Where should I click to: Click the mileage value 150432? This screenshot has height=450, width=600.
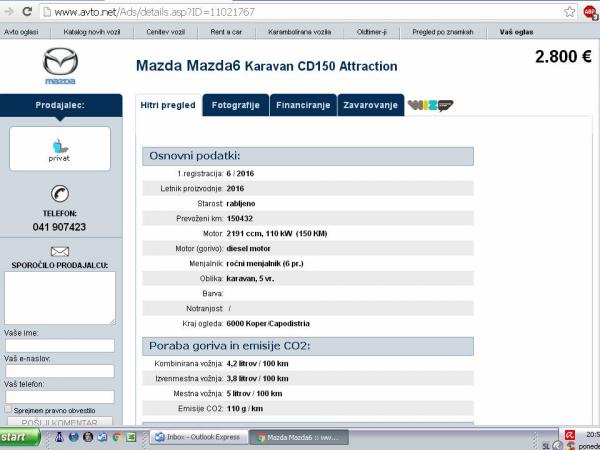click(240, 218)
